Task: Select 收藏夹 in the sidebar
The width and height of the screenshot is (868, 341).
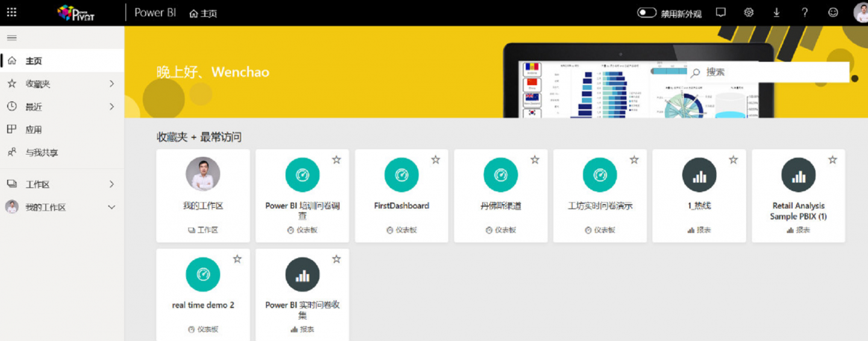Action: tap(62, 84)
